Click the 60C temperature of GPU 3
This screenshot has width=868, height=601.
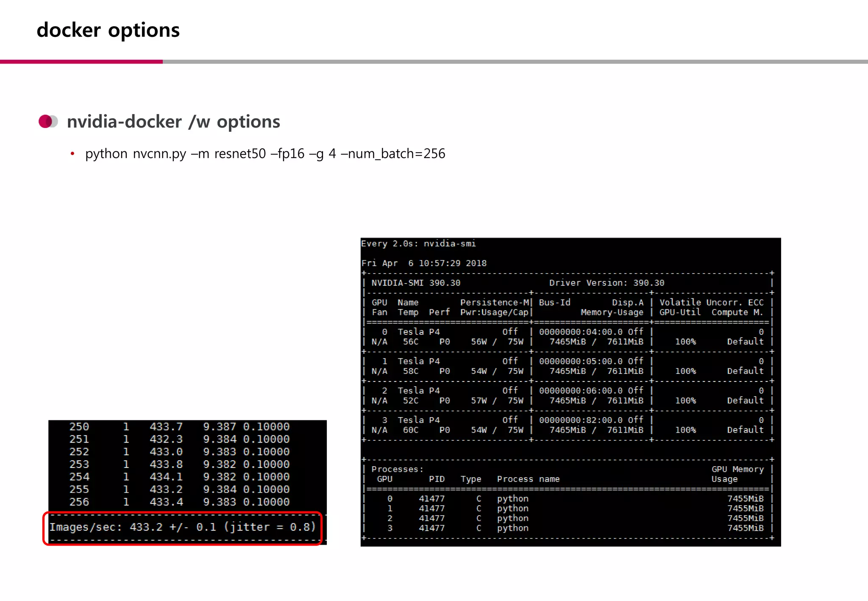point(411,430)
